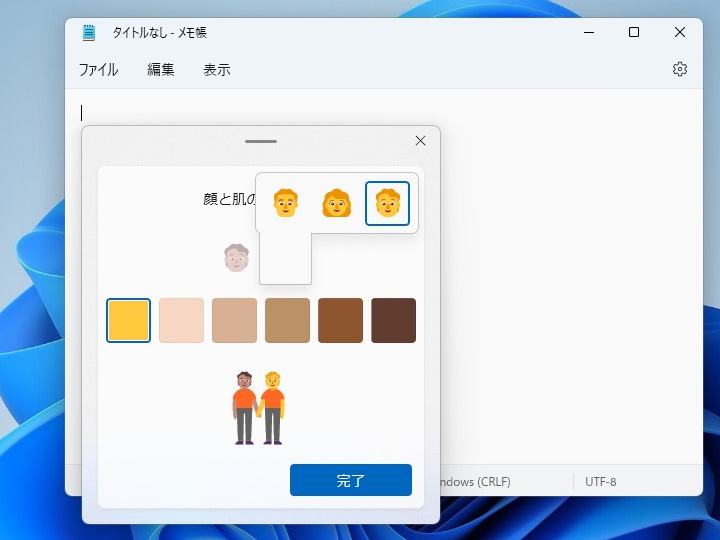Image resolution: width=720 pixels, height=540 pixels.
Task: Click the couple holding hands emoji preview
Action: tap(259, 408)
